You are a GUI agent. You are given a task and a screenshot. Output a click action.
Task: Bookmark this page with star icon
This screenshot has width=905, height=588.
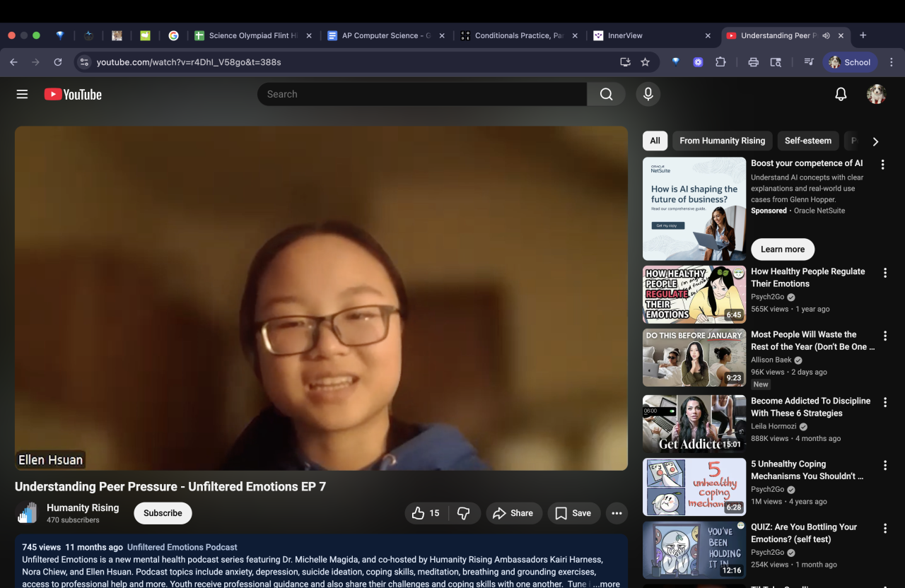645,62
